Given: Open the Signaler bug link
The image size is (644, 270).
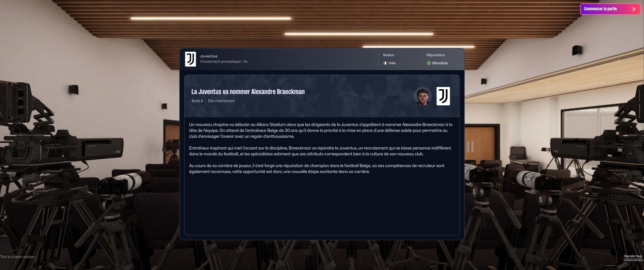Looking at the screenshot, I should (x=633, y=256).
